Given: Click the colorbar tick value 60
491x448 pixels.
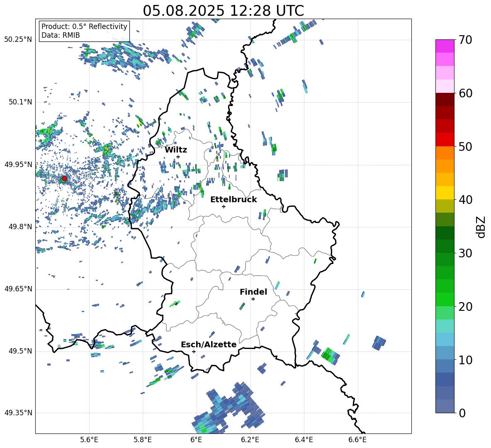Looking at the screenshot, I should pyautogui.click(x=465, y=93).
